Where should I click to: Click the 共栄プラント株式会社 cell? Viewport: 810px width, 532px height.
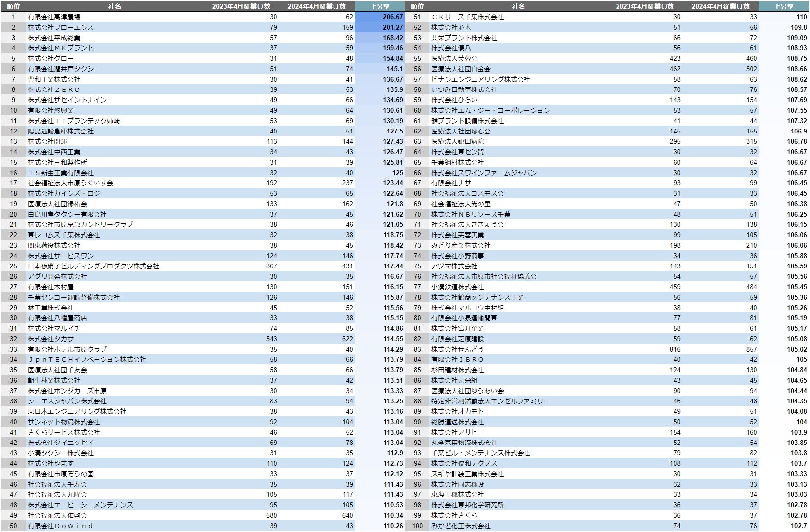point(464,38)
